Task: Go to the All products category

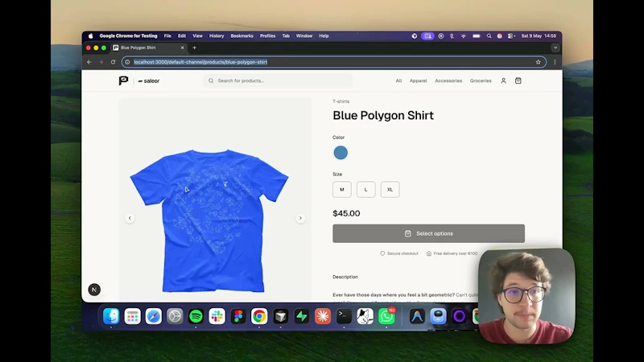Action: pyautogui.click(x=398, y=81)
